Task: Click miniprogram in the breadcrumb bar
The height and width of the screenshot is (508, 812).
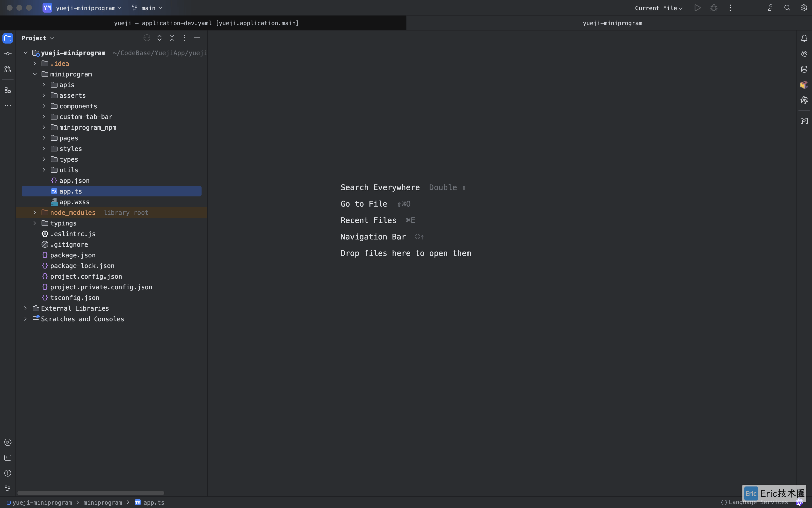Action: [x=103, y=503]
